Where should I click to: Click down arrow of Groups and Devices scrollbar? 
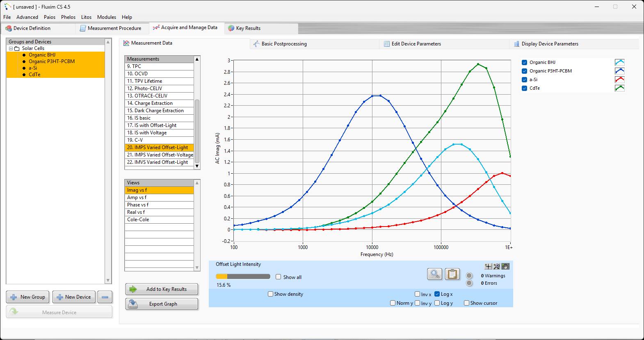coord(108,281)
